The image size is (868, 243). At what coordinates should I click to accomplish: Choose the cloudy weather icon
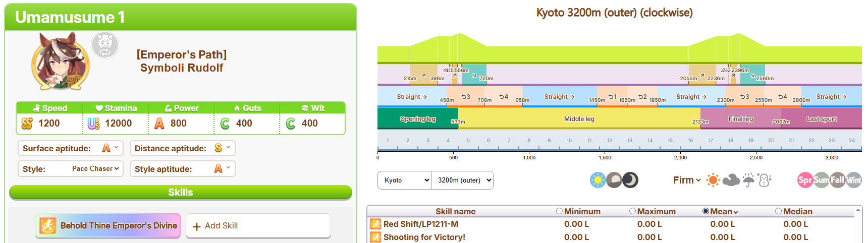[731, 180]
